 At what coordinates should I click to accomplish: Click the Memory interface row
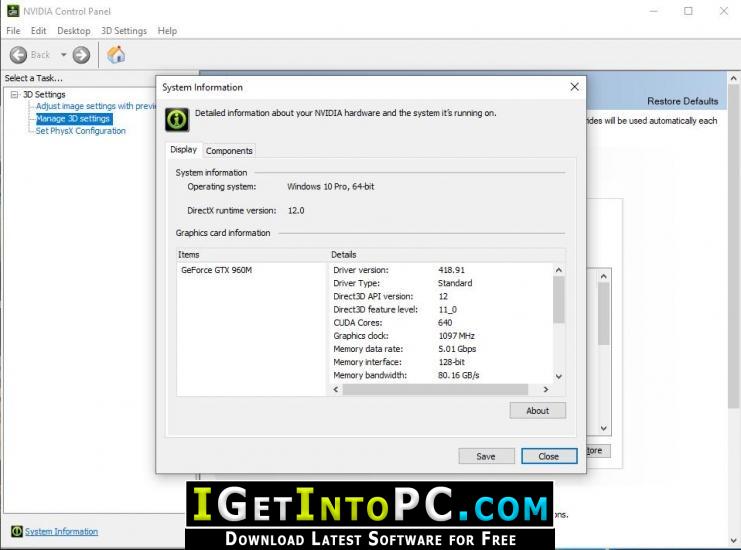[x=399, y=362]
